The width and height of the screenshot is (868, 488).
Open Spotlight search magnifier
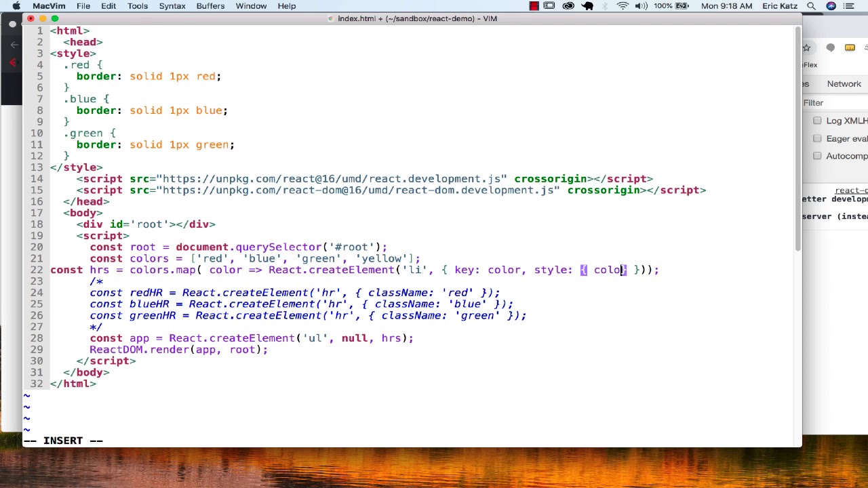tap(811, 6)
